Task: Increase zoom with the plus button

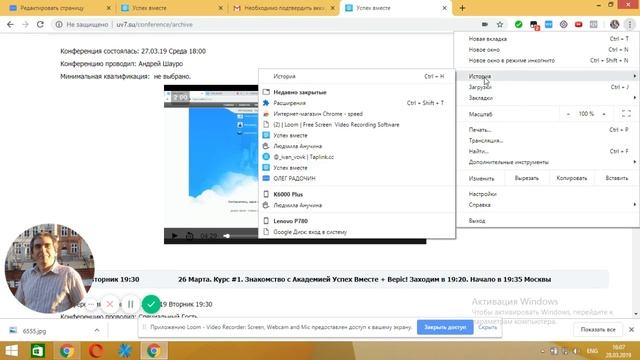Action: pos(604,114)
